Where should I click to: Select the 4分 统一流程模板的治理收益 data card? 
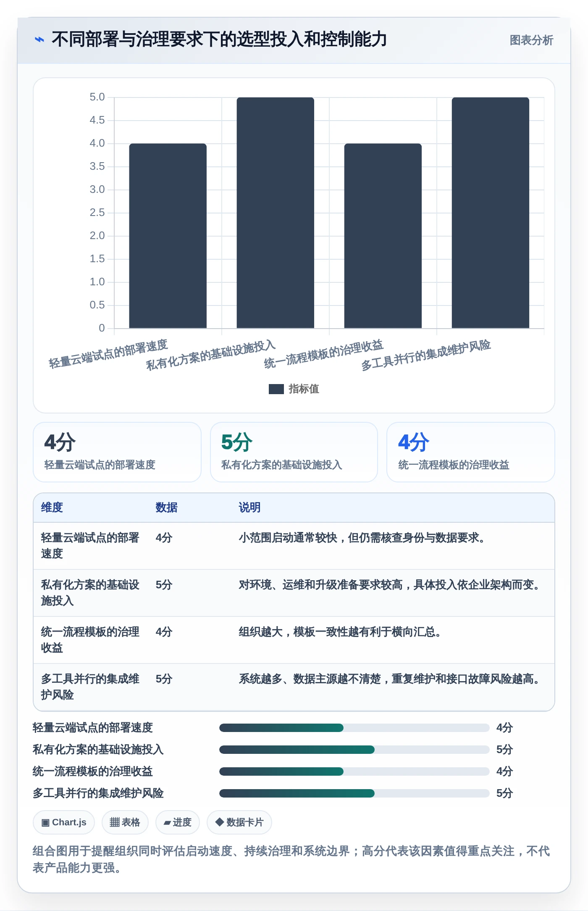click(x=471, y=452)
